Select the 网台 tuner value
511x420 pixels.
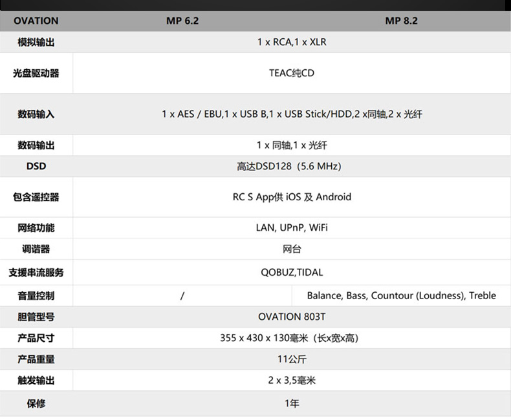(292, 249)
